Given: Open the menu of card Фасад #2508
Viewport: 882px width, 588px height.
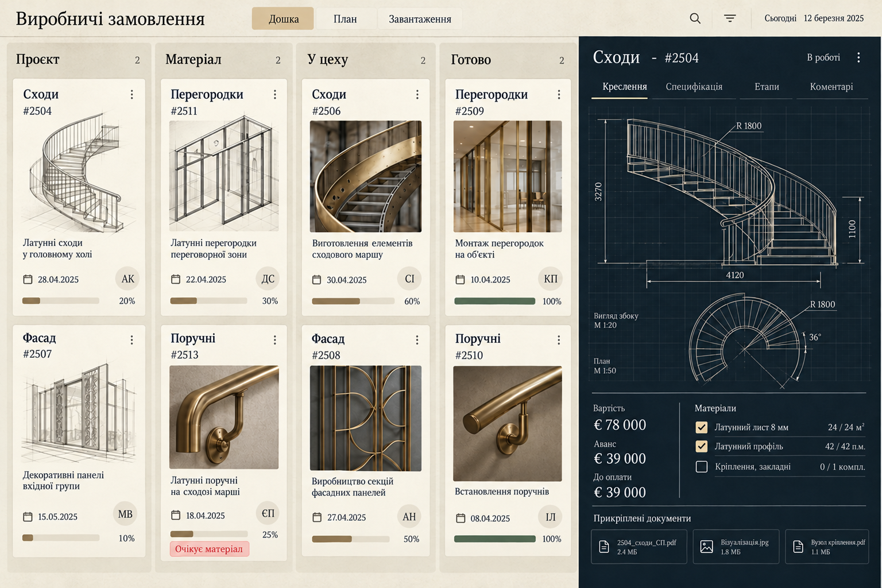Looking at the screenshot, I should [417, 340].
